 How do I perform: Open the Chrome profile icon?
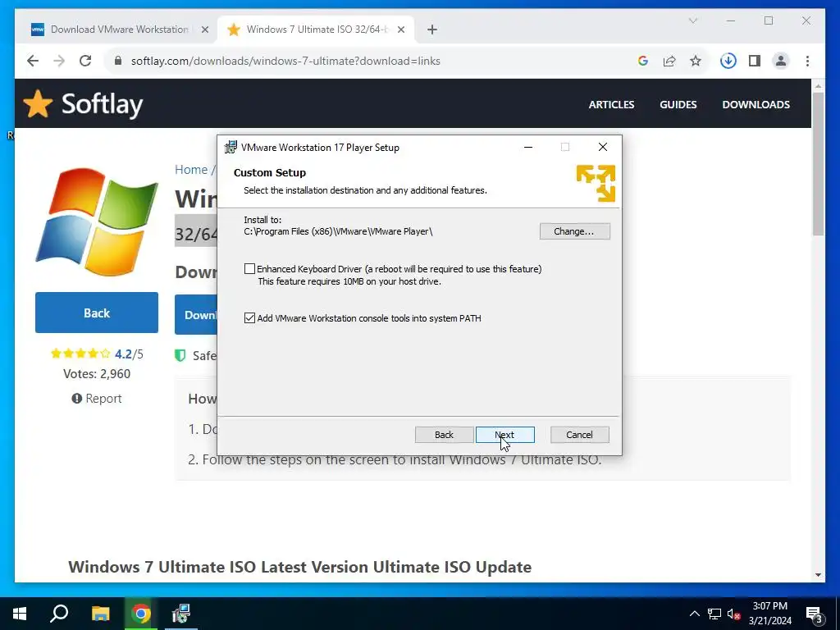(781, 61)
